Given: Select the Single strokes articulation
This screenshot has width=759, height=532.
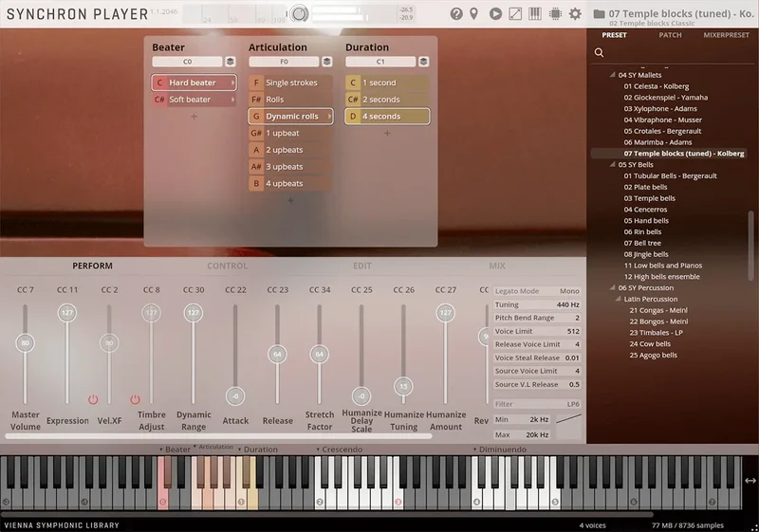Looking at the screenshot, I should pos(290,83).
